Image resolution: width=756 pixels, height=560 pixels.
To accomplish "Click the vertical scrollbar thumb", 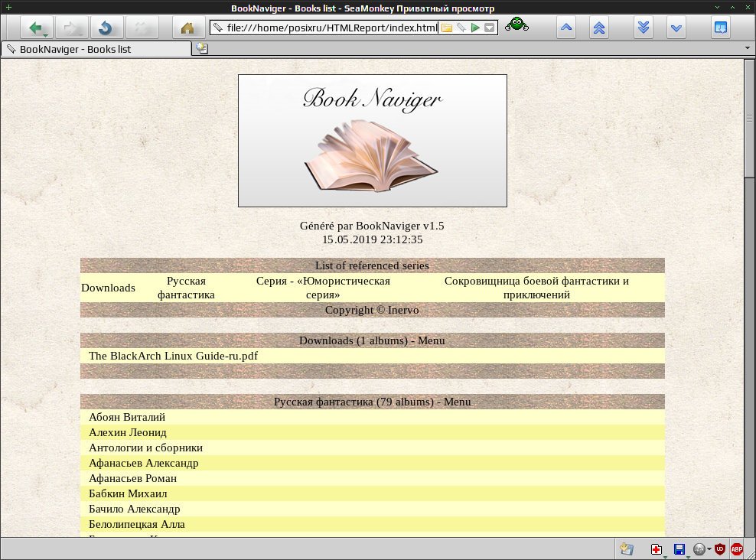I will click(749, 118).
